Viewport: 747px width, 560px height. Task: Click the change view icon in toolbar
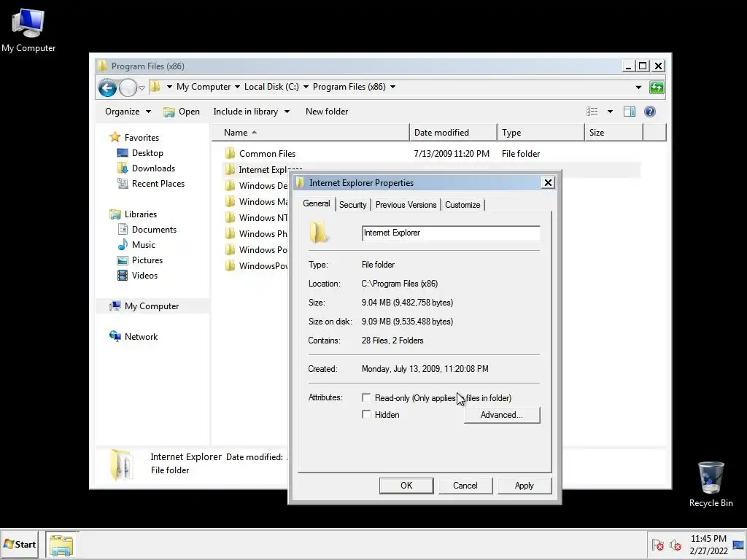click(x=592, y=112)
